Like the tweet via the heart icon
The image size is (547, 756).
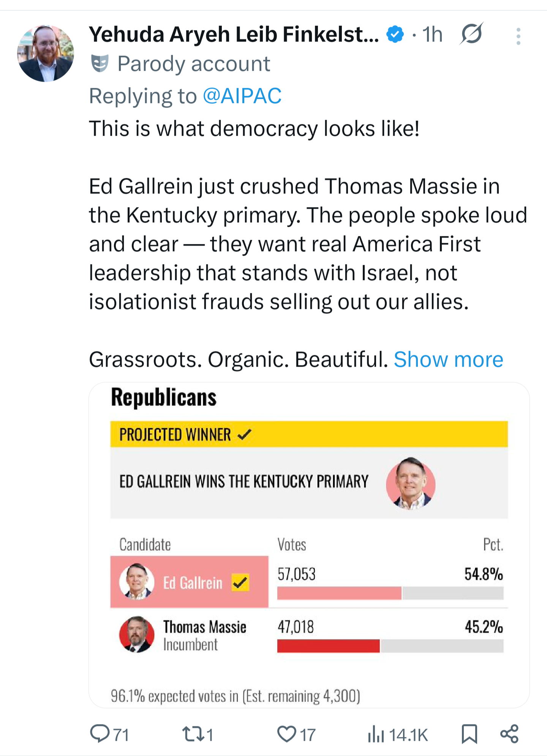(286, 734)
